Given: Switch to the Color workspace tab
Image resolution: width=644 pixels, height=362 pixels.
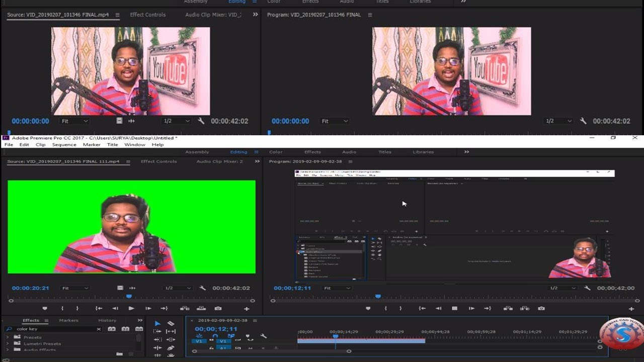Looking at the screenshot, I should (x=276, y=152).
